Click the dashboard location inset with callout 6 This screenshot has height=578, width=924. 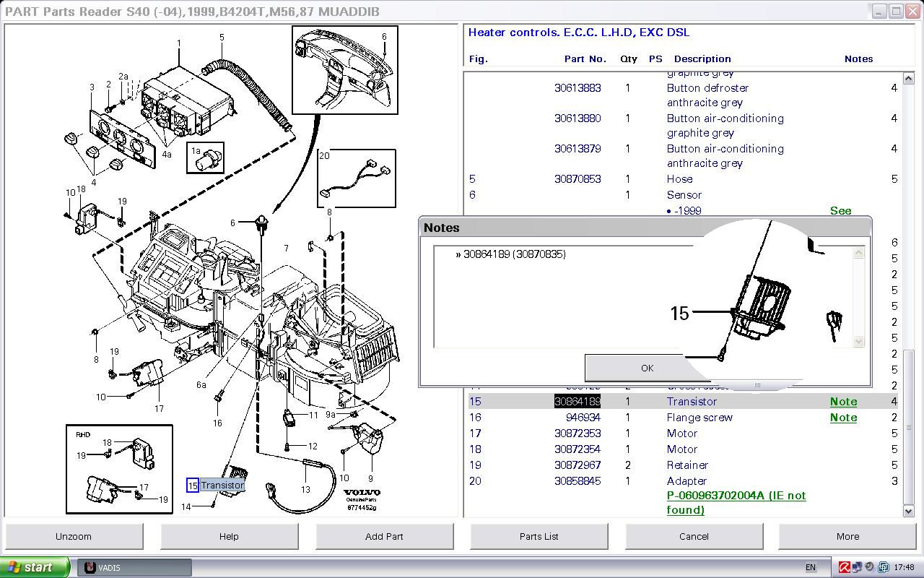tap(345, 70)
